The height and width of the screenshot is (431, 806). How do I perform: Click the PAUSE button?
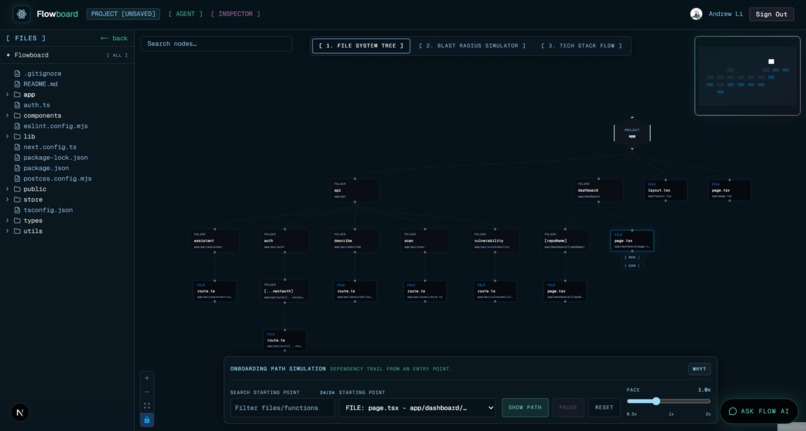pos(568,407)
